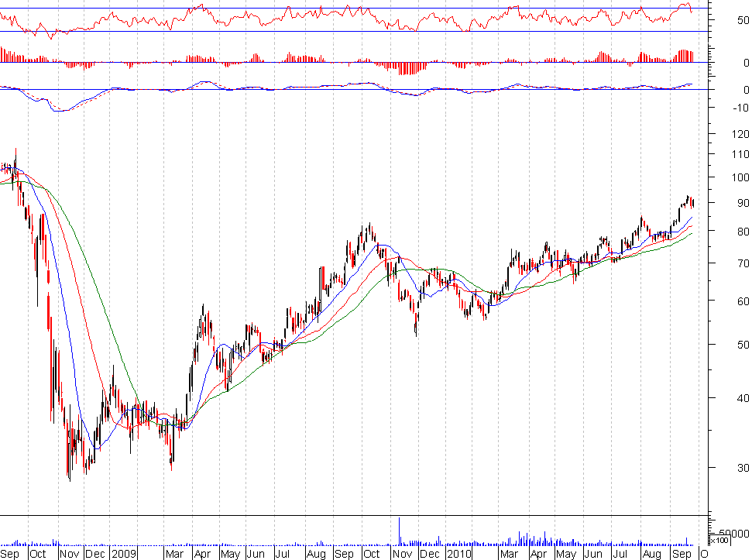Screen dimensions: 752x560
Task: Select the Mar label right after 2009
Action: [174, 554]
